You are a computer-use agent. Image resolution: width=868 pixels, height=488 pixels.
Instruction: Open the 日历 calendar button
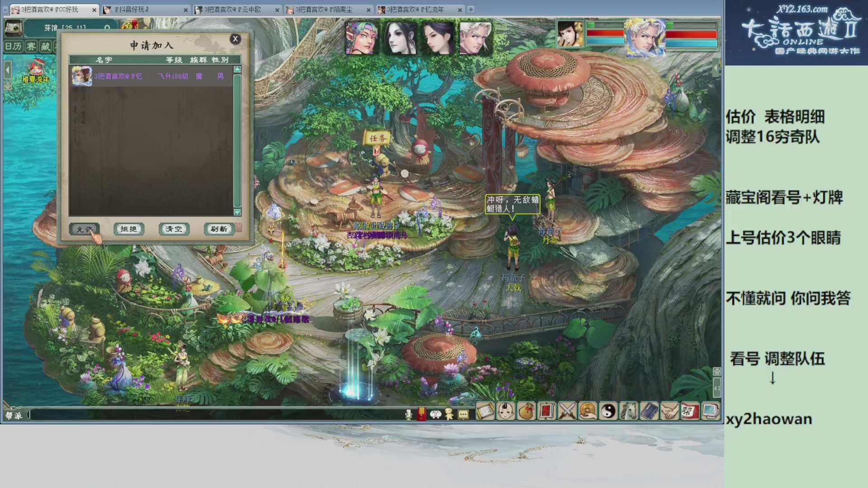(14, 47)
